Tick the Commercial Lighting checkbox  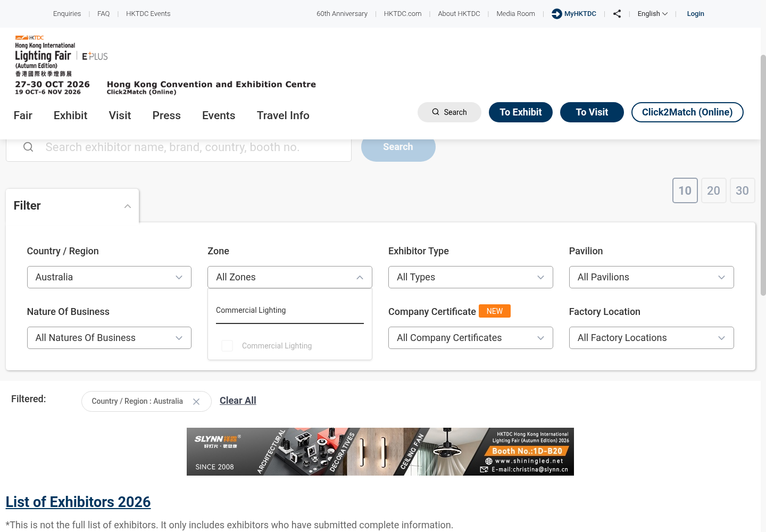[x=227, y=346]
